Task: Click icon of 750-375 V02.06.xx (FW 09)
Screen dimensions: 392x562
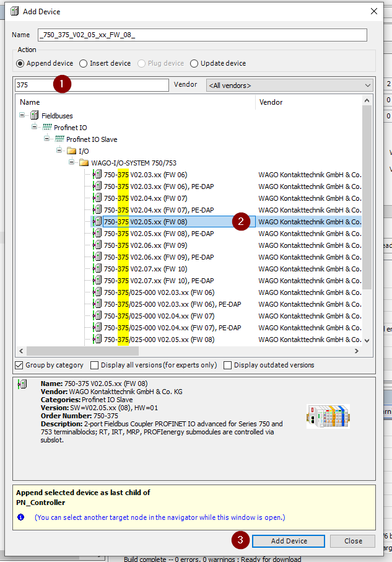Action: pos(97,245)
